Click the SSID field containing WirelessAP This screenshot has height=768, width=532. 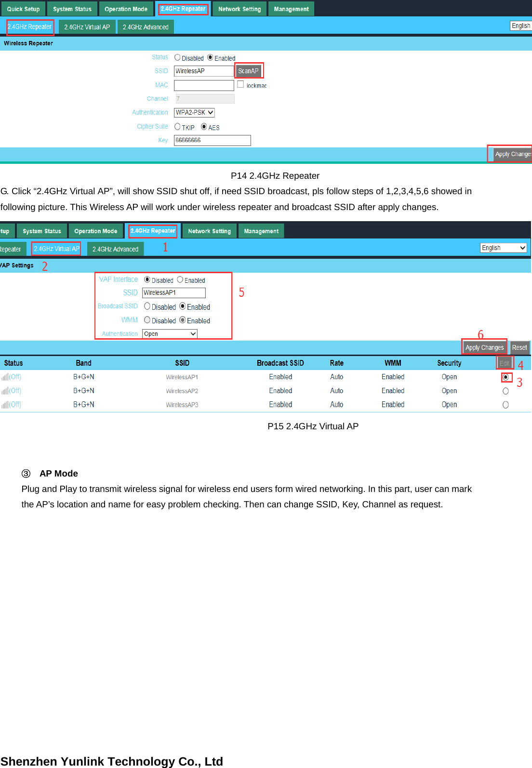(204, 71)
